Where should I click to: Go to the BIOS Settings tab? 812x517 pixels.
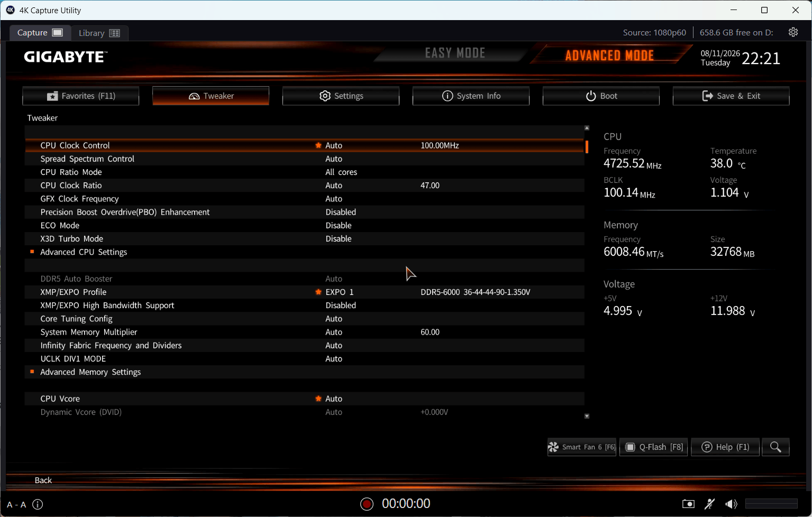tap(341, 96)
